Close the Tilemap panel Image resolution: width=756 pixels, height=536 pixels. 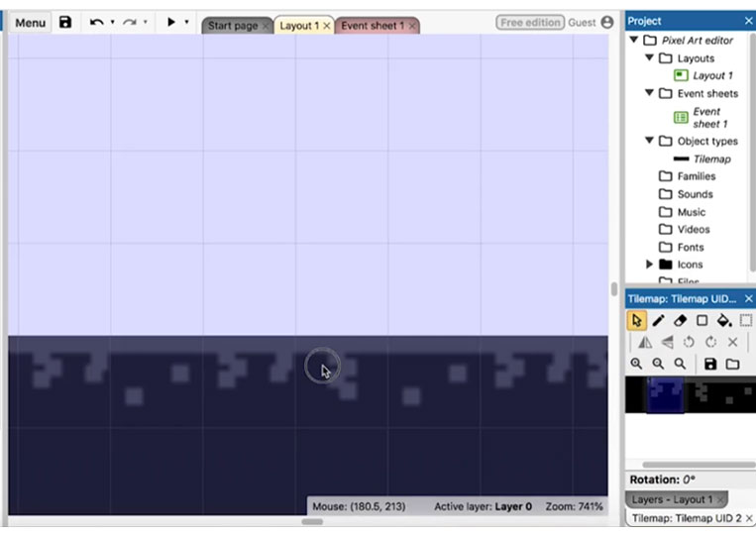pos(748,299)
